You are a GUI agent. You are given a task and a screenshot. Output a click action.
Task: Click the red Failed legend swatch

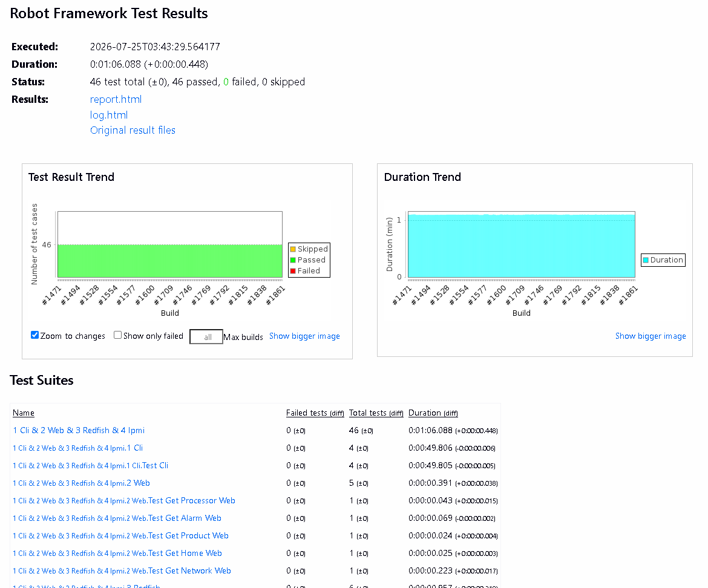(293, 271)
